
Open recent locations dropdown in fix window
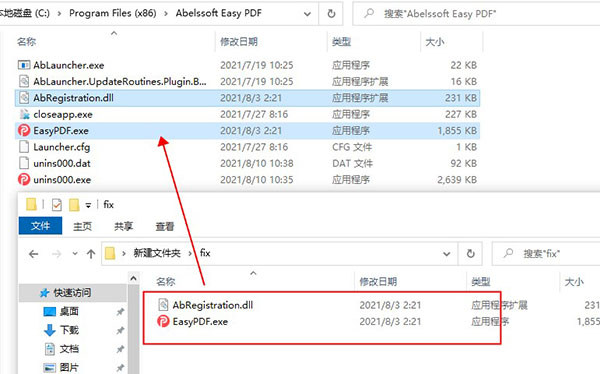(75, 254)
